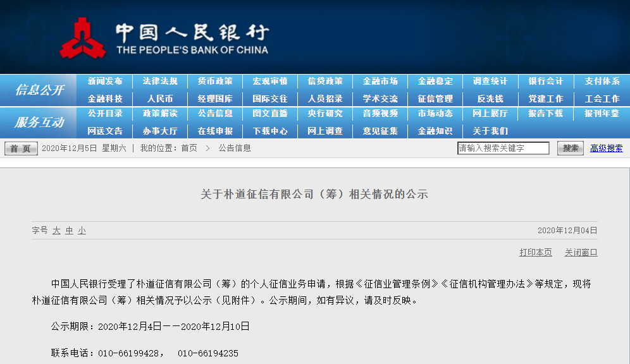Set font size to 中
The height and width of the screenshot is (364, 630).
[x=69, y=231]
